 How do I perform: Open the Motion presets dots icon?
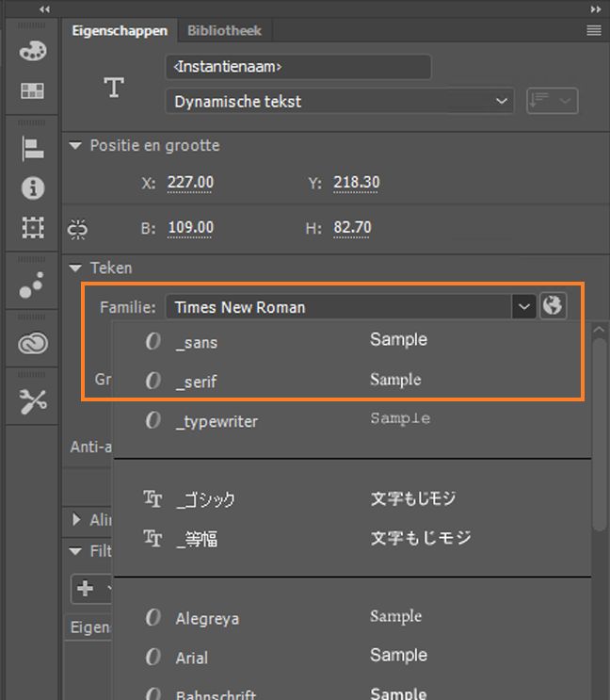point(32,285)
